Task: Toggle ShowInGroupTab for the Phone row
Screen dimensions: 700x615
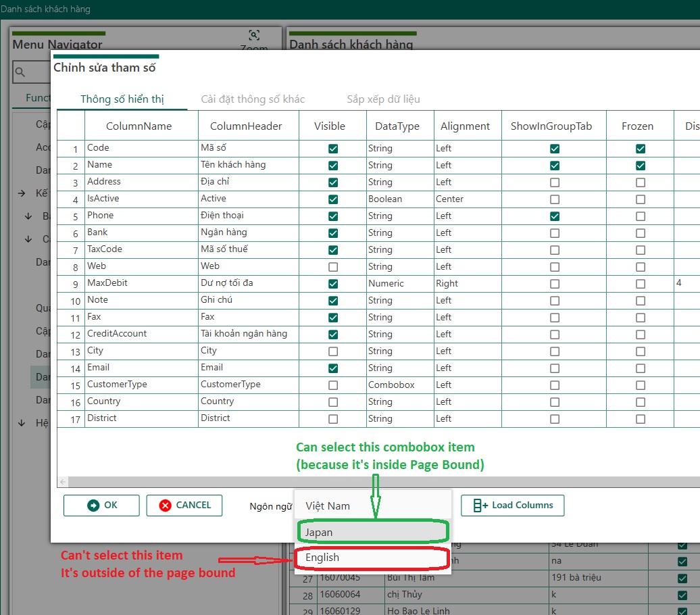Action: point(555,216)
